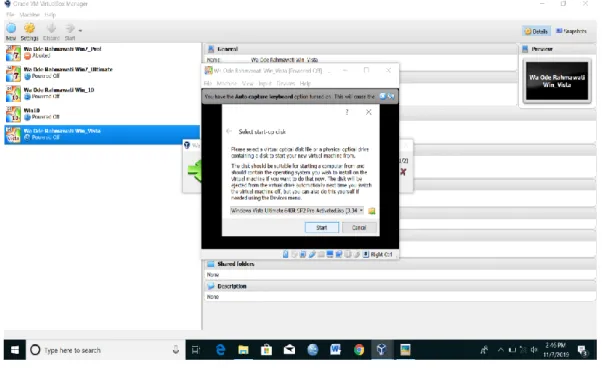Screen dimensions: 602x371
Task: Select the Win_Vista virtual machine entry
Action: pos(102,134)
